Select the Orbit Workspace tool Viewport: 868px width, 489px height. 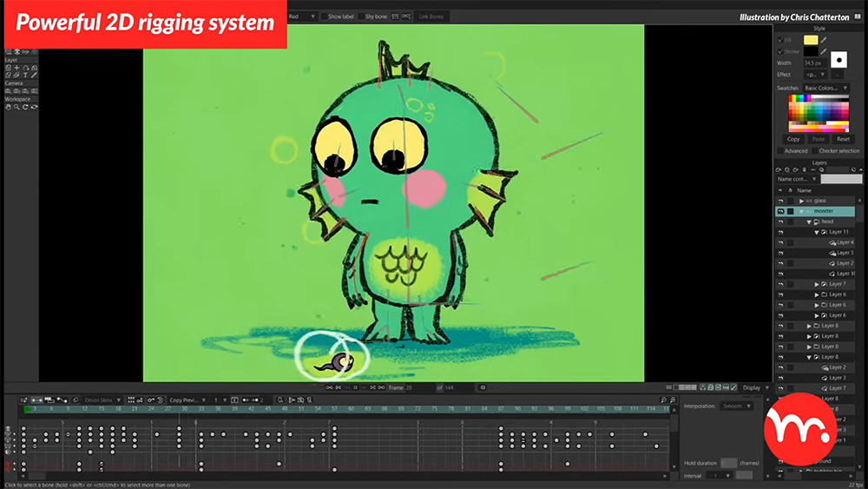pos(35,107)
